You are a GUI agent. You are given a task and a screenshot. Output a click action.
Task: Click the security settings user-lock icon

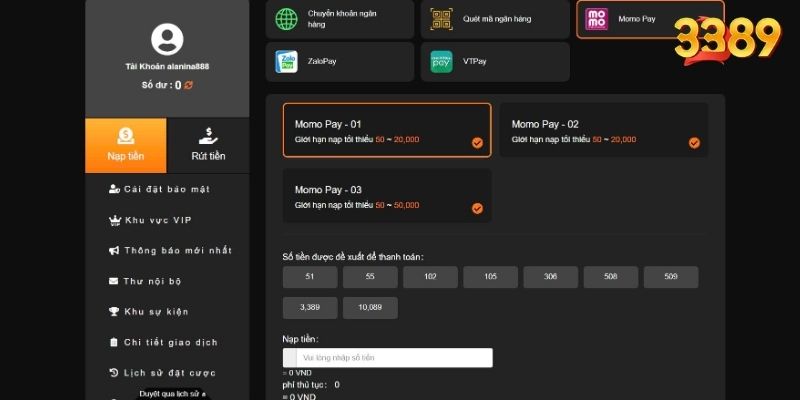tap(114, 189)
